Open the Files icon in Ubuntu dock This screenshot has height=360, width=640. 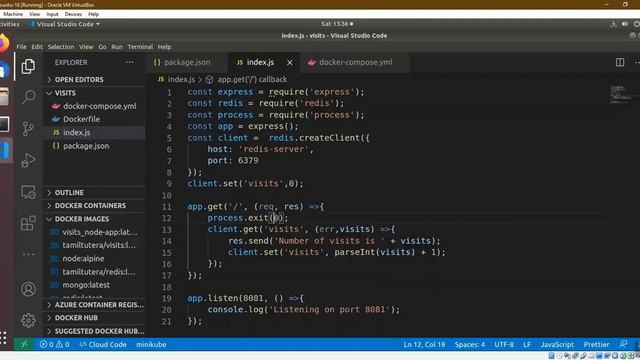4,98
